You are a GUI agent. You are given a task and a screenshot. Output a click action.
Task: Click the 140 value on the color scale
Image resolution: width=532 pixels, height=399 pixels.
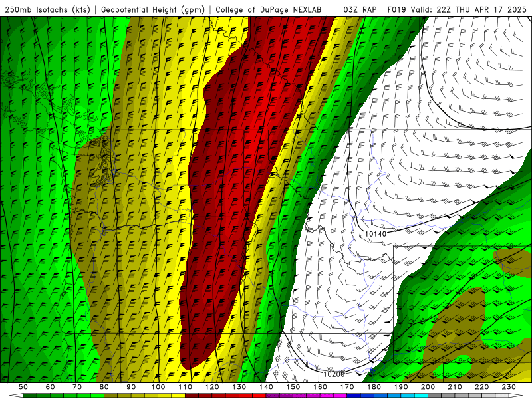pos(266,387)
